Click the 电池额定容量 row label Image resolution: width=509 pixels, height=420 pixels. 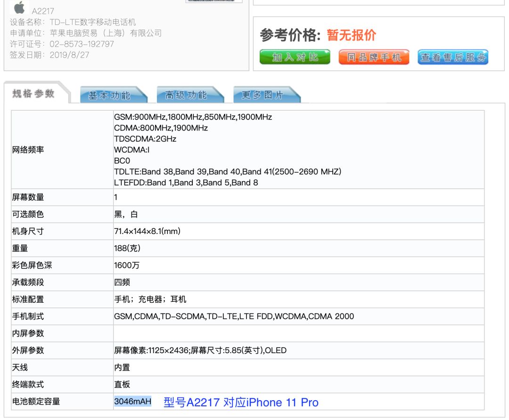click(x=36, y=402)
